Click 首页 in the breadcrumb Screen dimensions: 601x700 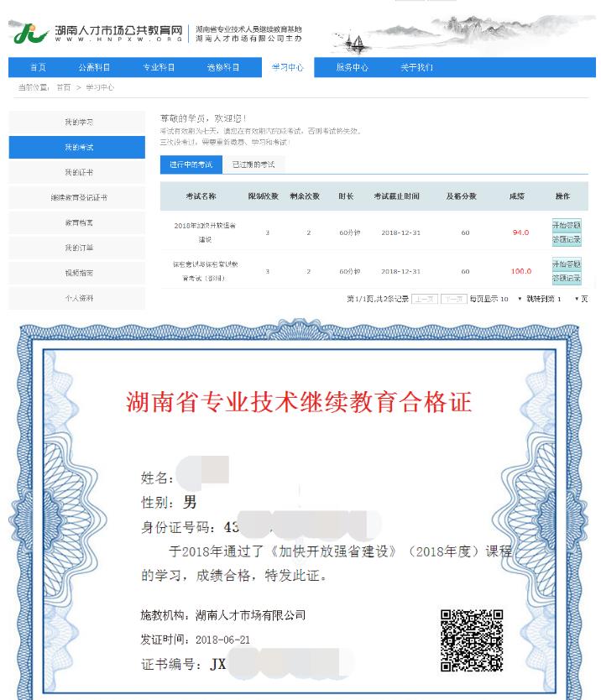64,87
